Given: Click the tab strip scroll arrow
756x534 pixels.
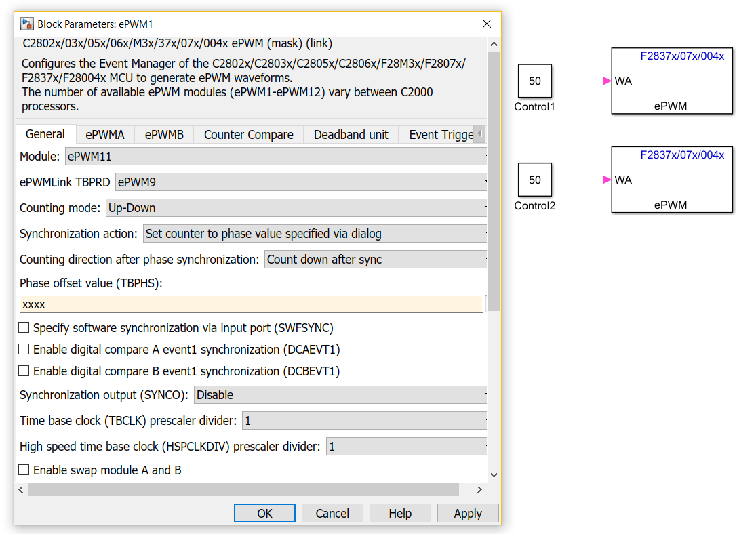Looking at the screenshot, I should click(x=480, y=133).
